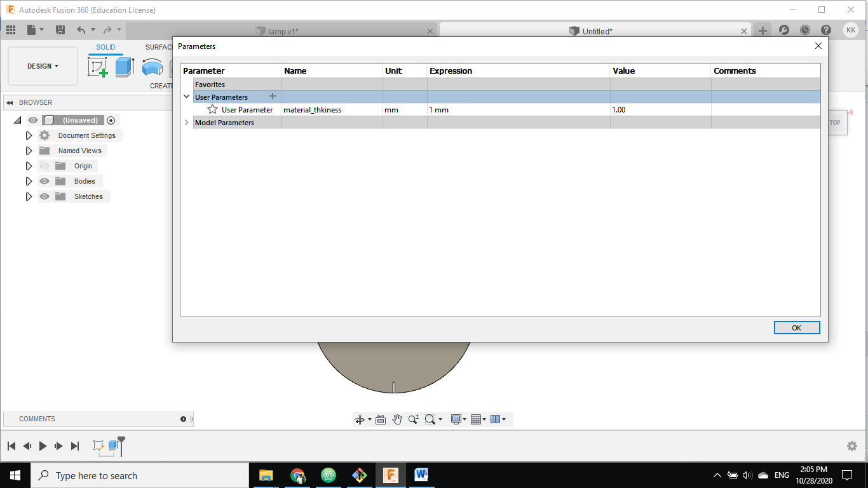This screenshot has width=868, height=488.
Task: Open Google Chrome from the taskbar
Action: pos(297,475)
